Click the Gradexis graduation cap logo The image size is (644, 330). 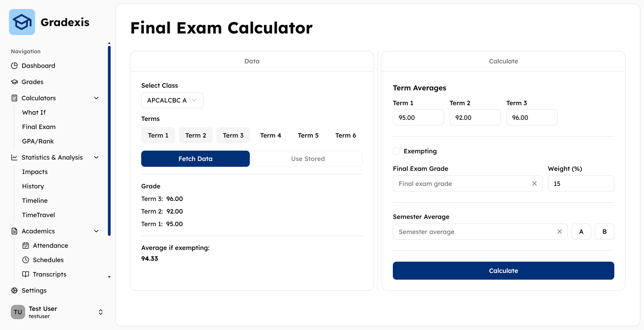tap(22, 22)
